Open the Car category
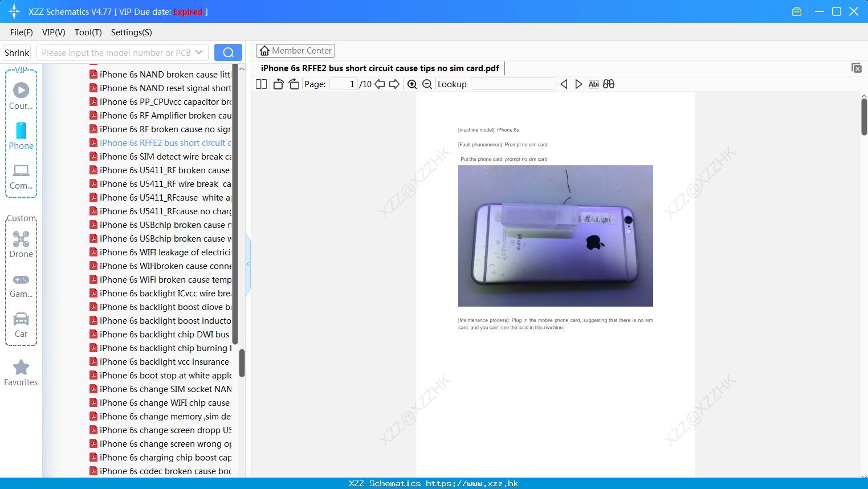 21,325
